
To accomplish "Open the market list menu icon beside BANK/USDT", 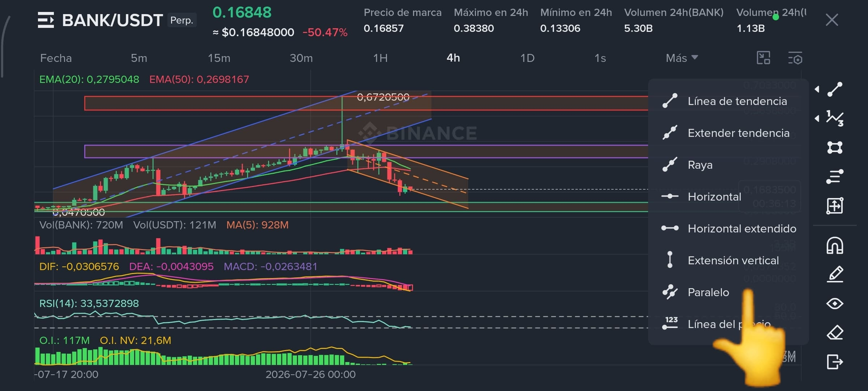I will [46, 20].
